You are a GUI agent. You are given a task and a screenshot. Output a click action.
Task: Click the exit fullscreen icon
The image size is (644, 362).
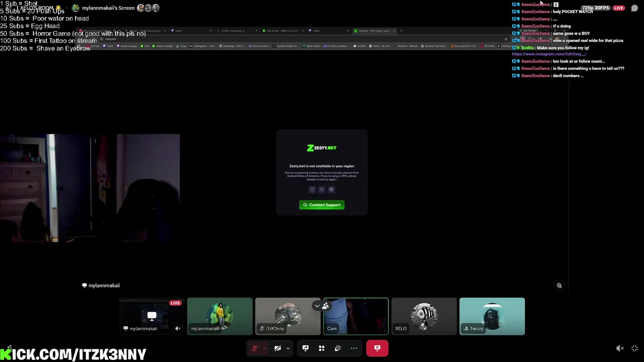click(x=634, y=348)
